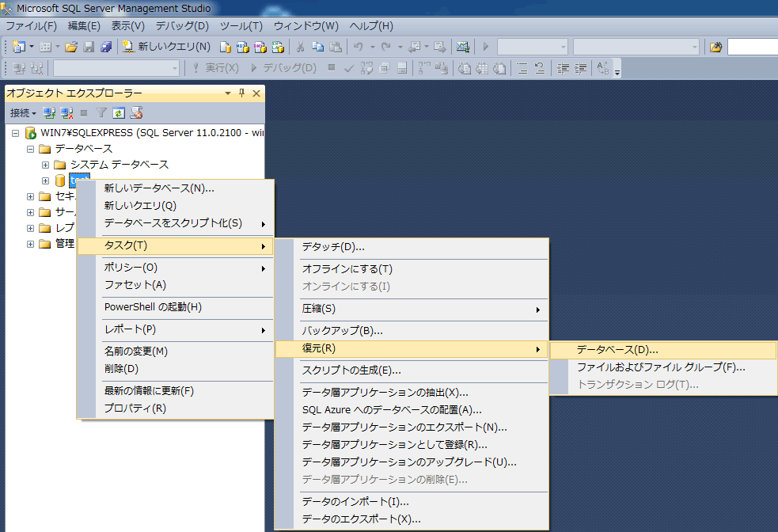Click the Activity Monitor icon in toolbar

pyautogui.click(x=463, y=47)
